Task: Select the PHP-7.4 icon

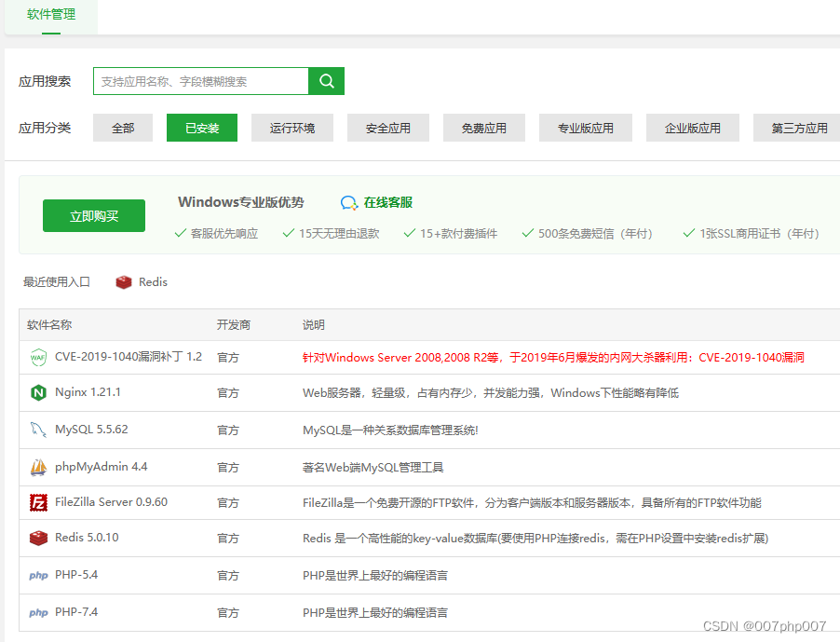Action: tap(37, 611)
